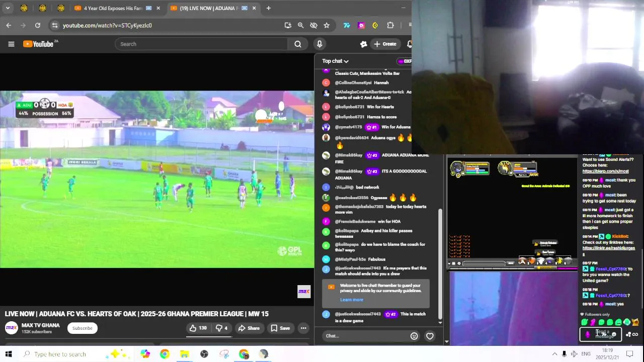This screenshot has width=644, height=362.
Task: Open the blerp.com sound alerts link
Action: (605, 171)
